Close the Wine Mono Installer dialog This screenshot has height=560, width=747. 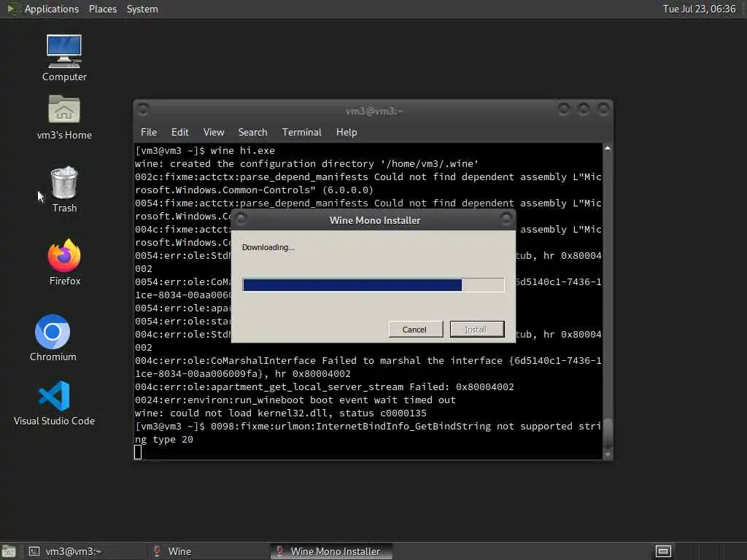pyautogui.click(x=506, y=219)
